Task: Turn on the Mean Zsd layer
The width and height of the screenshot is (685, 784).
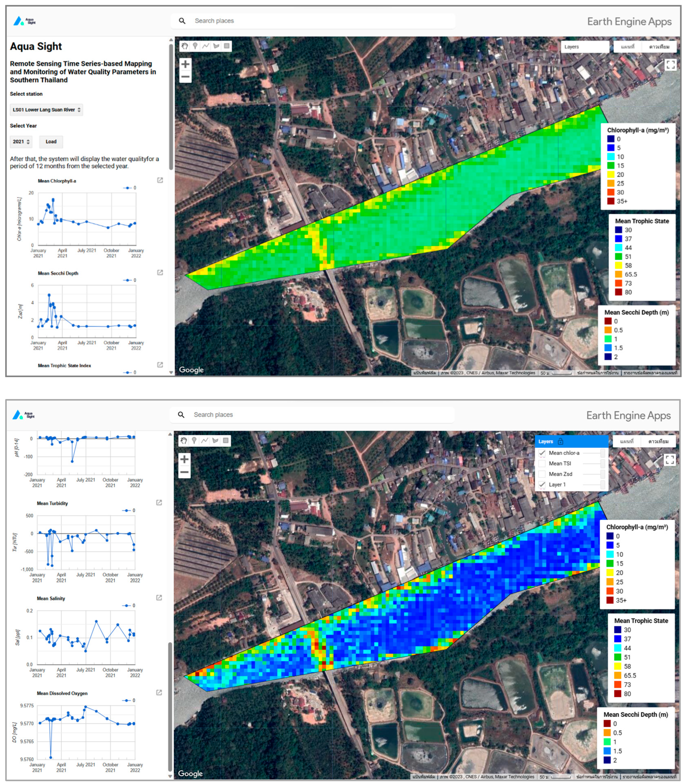Action: [x=542, y=474]
